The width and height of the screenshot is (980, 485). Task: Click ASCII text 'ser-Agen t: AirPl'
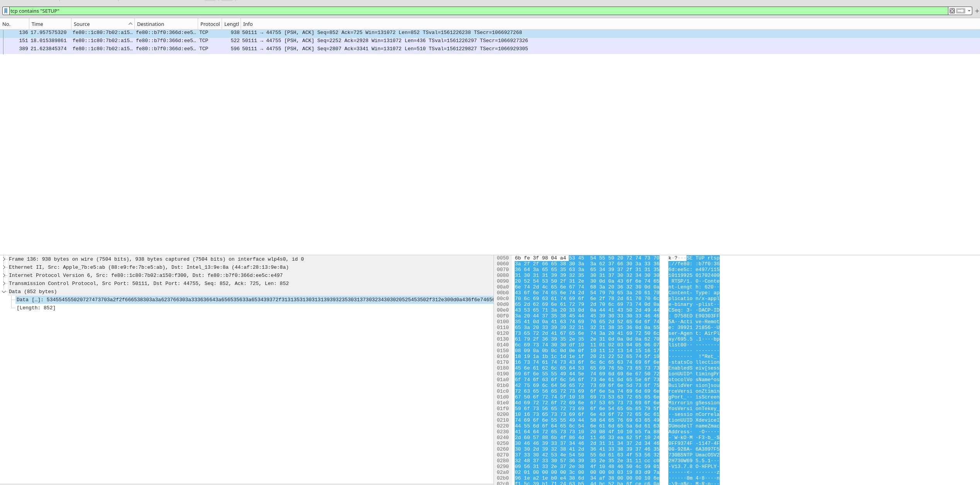tap(694, 333)
